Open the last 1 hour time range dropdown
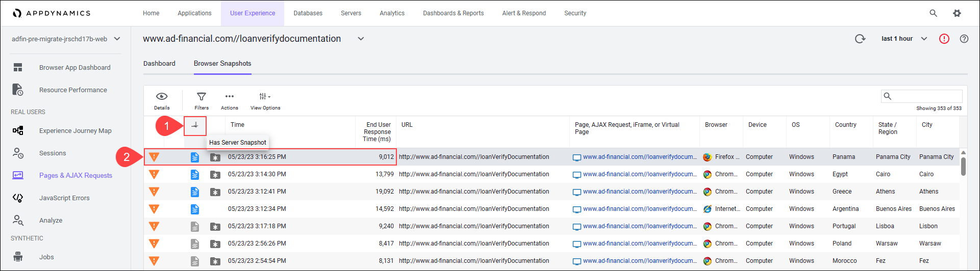Viewport: 980px width, 271px height. [904, 39]
